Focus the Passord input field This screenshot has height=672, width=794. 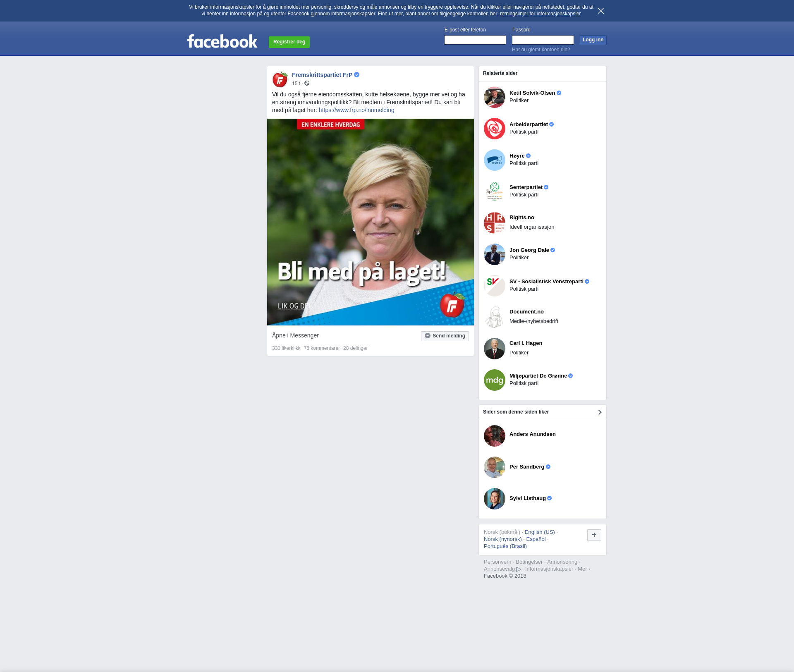pos(543,40)
